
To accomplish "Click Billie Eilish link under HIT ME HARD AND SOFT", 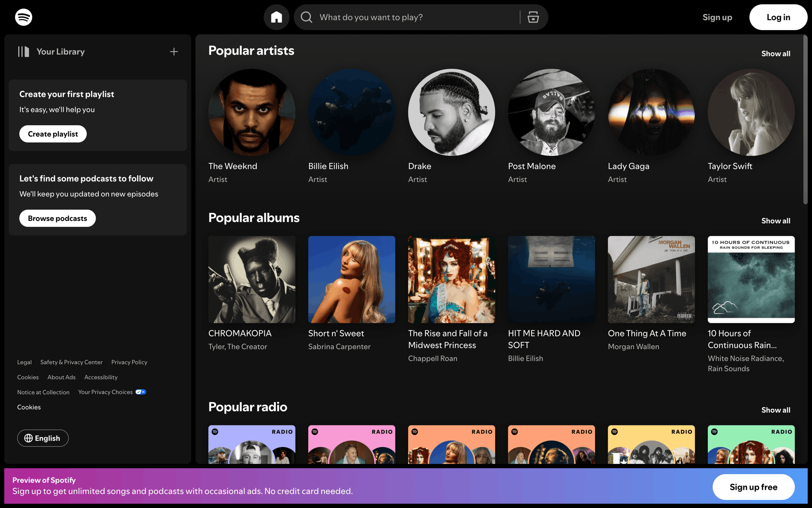I will pos(525,359).
